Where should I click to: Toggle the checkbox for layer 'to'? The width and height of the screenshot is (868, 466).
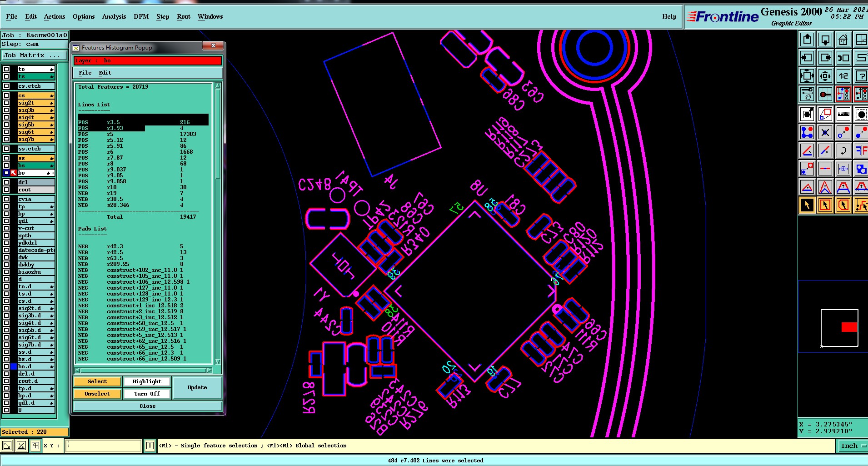click(x=6, y=69)
